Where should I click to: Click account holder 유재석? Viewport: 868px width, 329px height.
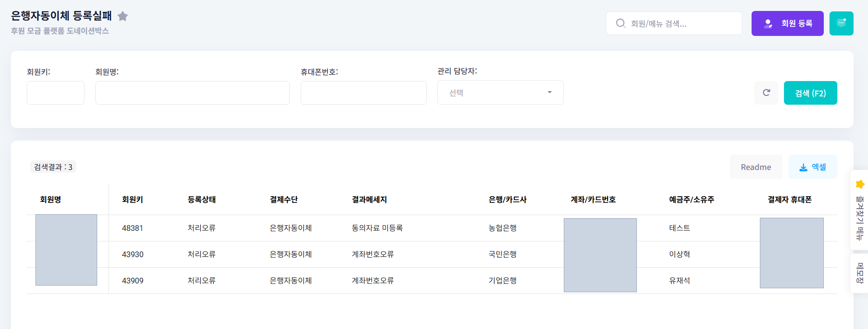click(x=679, y=281)
